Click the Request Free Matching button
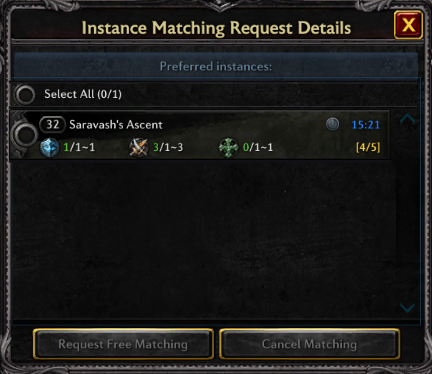 tap(123, 344)
